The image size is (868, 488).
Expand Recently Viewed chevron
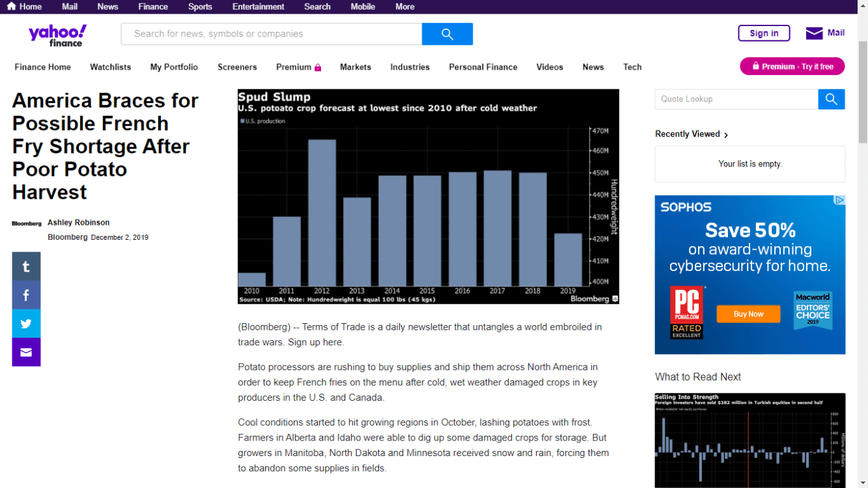tap(726, 135)
